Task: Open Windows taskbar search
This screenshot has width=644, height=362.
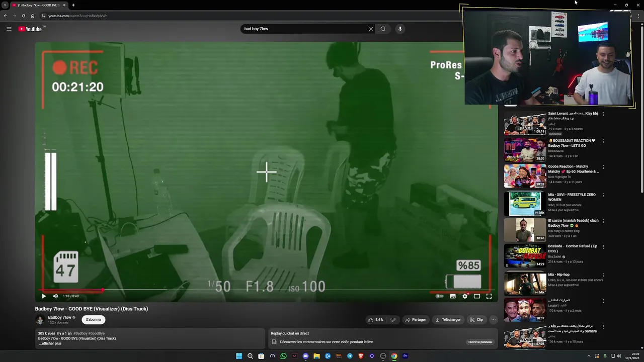Action: click(x=250, y=356)
